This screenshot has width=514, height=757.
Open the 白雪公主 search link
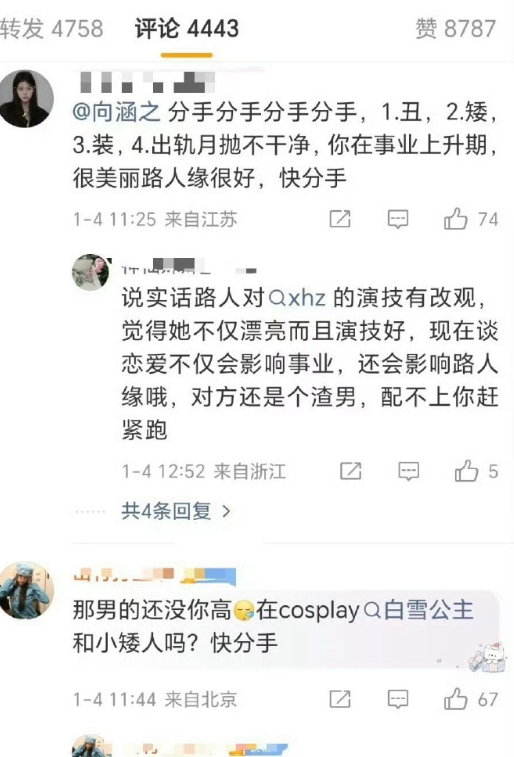[x=418, y=610]
